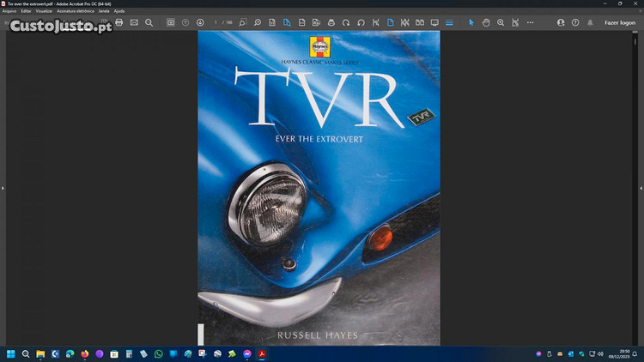Open the Help question mark icon
Screen dimensions: 644x362
pos(575,22)
